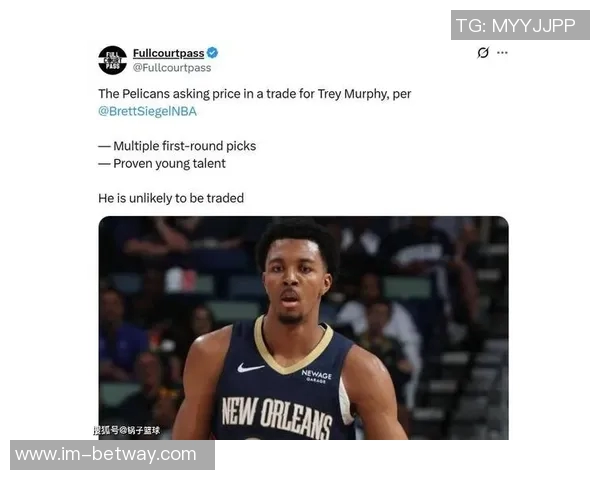Click the 'Proven young talent' line
This screenshot has width=600, height=480.
click(162, 163)
